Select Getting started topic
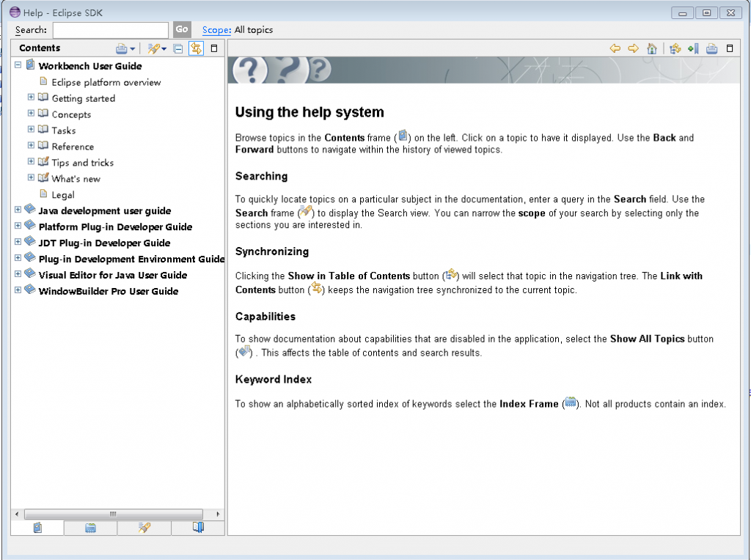The image size is (751, 560). coord(84,99)
